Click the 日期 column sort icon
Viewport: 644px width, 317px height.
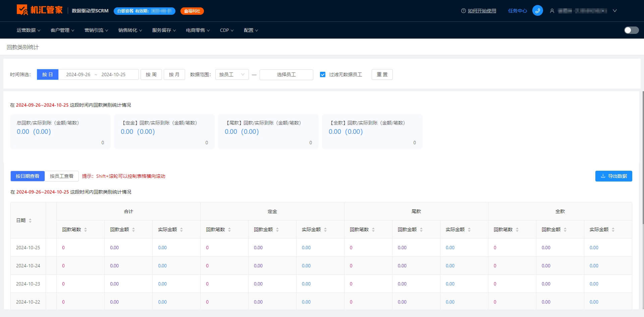pos(30,220)
